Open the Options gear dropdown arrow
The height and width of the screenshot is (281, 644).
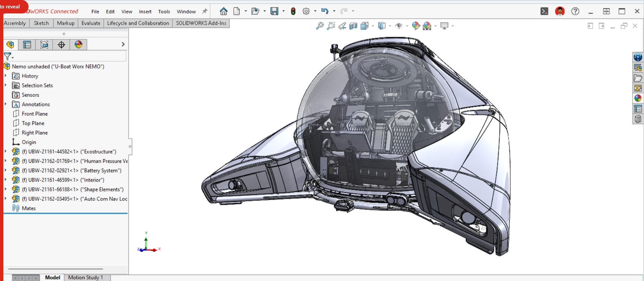tap(315, 11)
